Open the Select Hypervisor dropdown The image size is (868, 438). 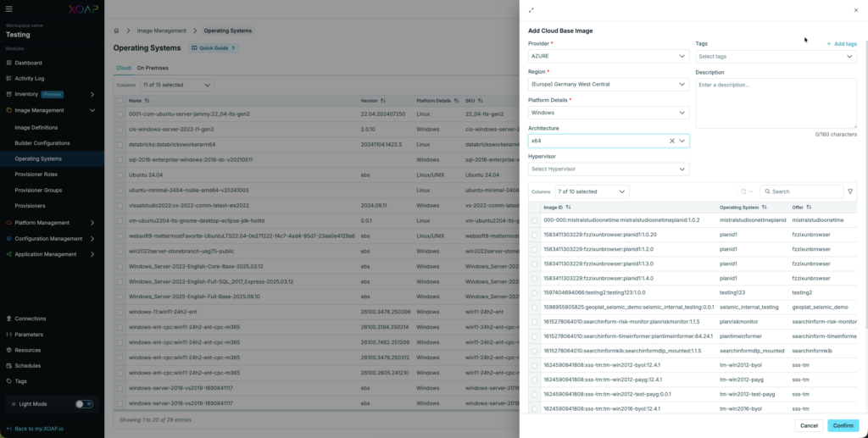click(x=608, y=169)
